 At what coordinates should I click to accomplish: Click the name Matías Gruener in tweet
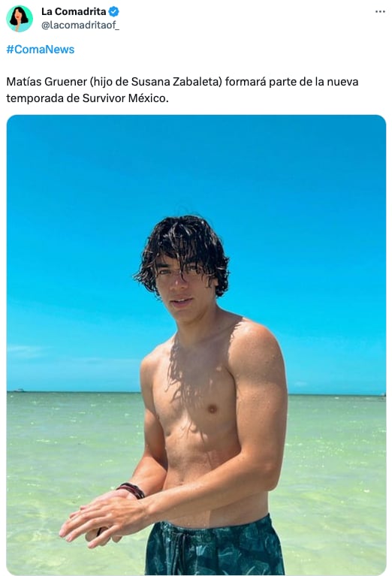[x=47, y=82]
